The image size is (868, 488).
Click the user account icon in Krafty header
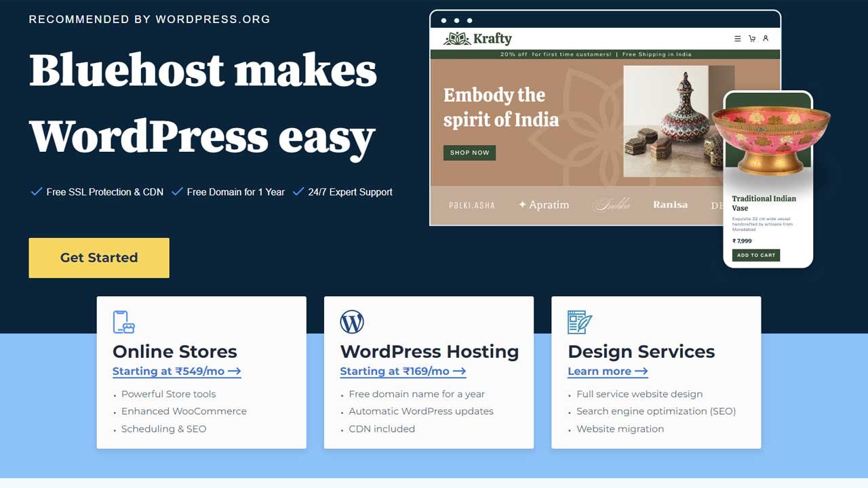[x=766, y=39]
